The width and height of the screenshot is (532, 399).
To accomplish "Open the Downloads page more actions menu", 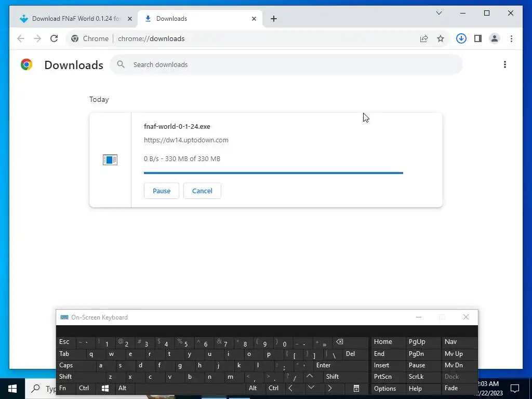I will pyautogui.click(x=505, y=64).
